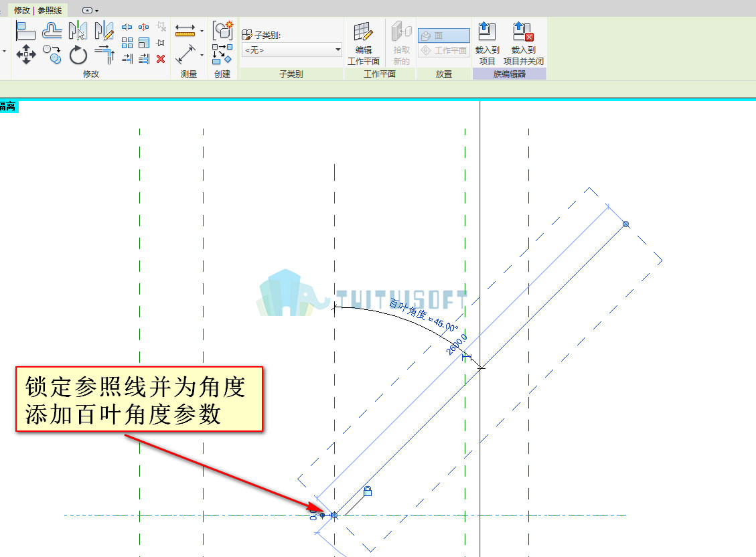This screenshot has width=756, height=557.
Task: Click the 载入到 项目 button
Action: pyautogui.click(x=487, y=44)
